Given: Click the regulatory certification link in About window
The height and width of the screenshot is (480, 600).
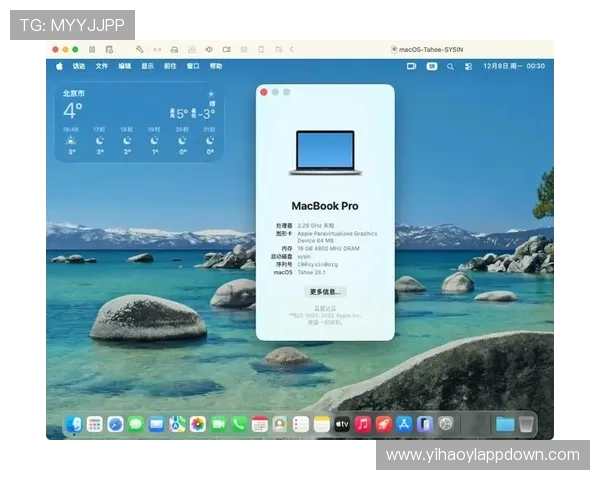Looking at the screenshot, I should coord(325,307).
